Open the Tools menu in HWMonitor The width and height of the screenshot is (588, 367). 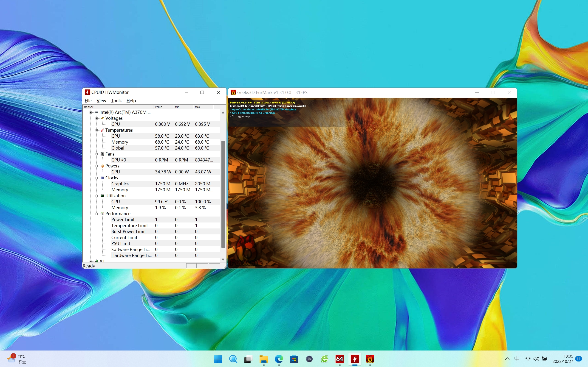116,101
